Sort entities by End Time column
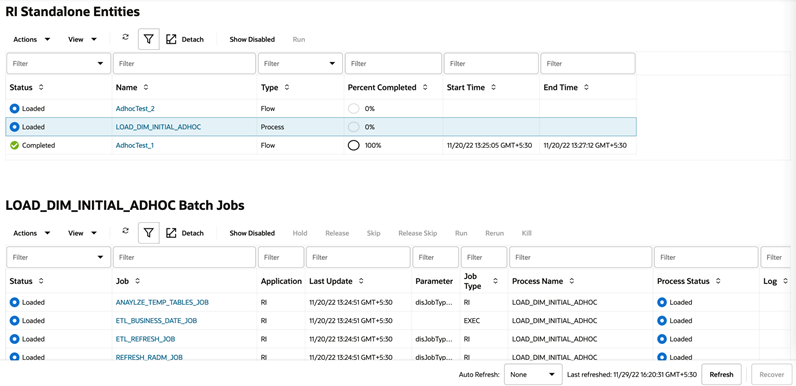Image resolution: width=796 pixels, height=386 pixels. [586, 87]
